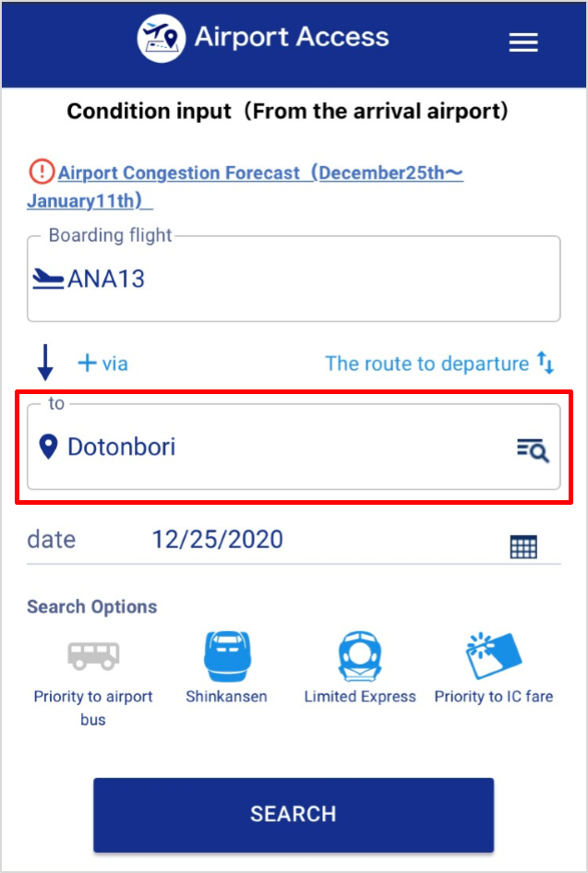
Task: Click the Boarding flight ANA13 field
Action: (x=294, y=279)
